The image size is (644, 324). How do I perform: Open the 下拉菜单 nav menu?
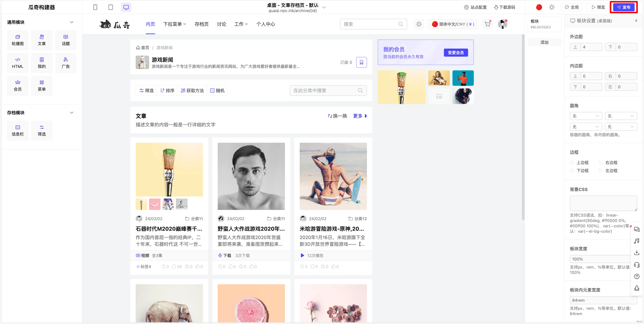[x=174, y=24]
